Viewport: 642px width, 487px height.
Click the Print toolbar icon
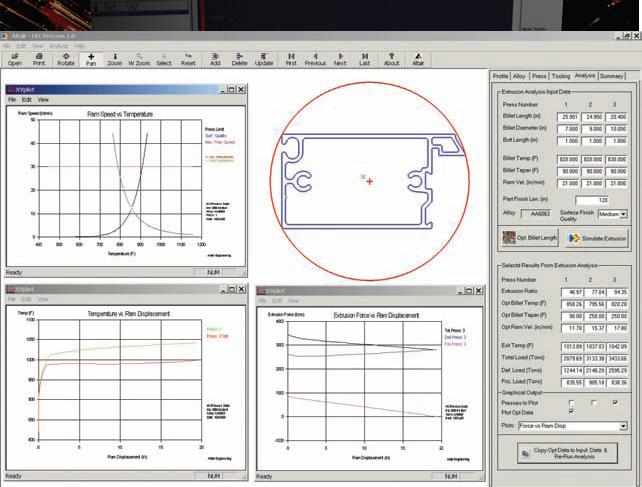[x=39, y=60]
